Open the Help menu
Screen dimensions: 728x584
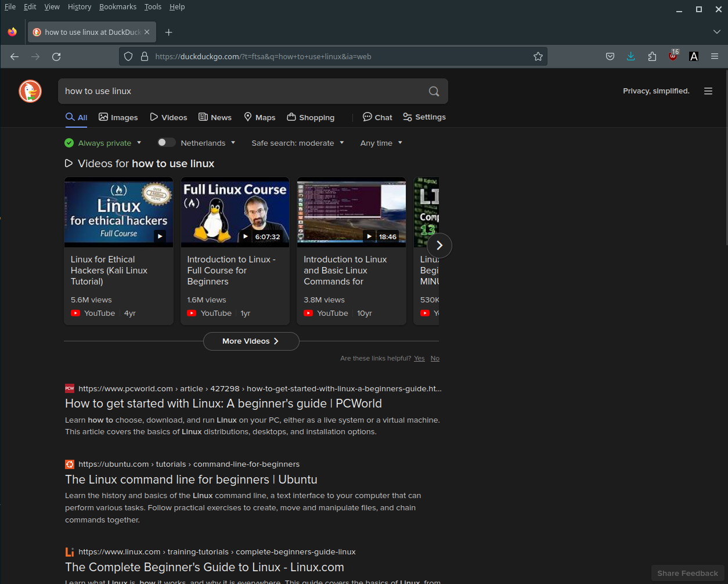pyautogui.click(x=177, y=7)
